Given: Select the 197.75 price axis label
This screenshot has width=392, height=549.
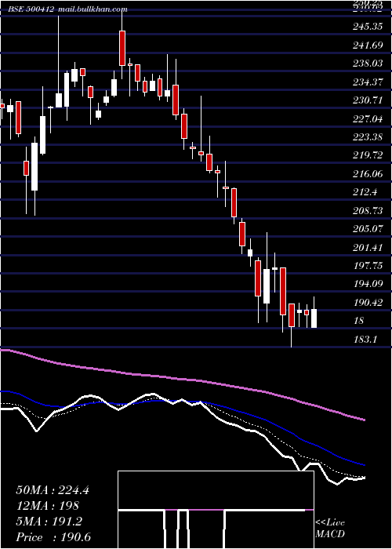Looking at the screenshot, I should click(367, 266).
